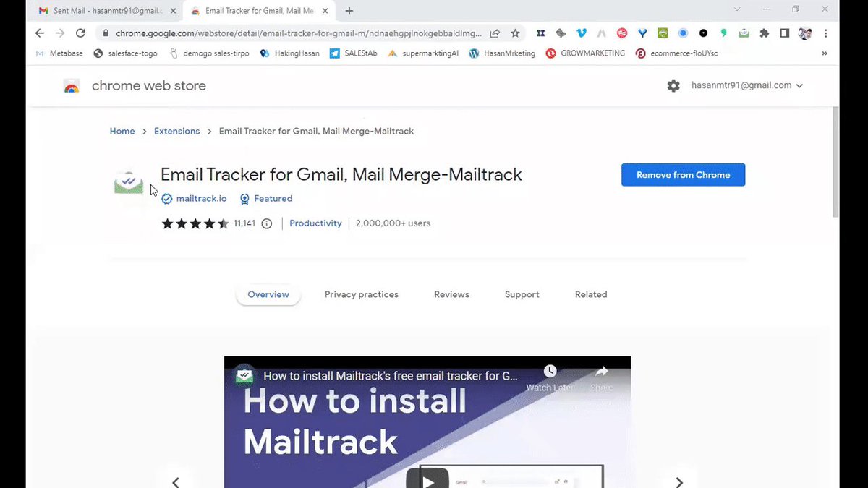Go to Home breadcrumb link
The height and width of the screenshot is (488, 868).
click(122, 131)
